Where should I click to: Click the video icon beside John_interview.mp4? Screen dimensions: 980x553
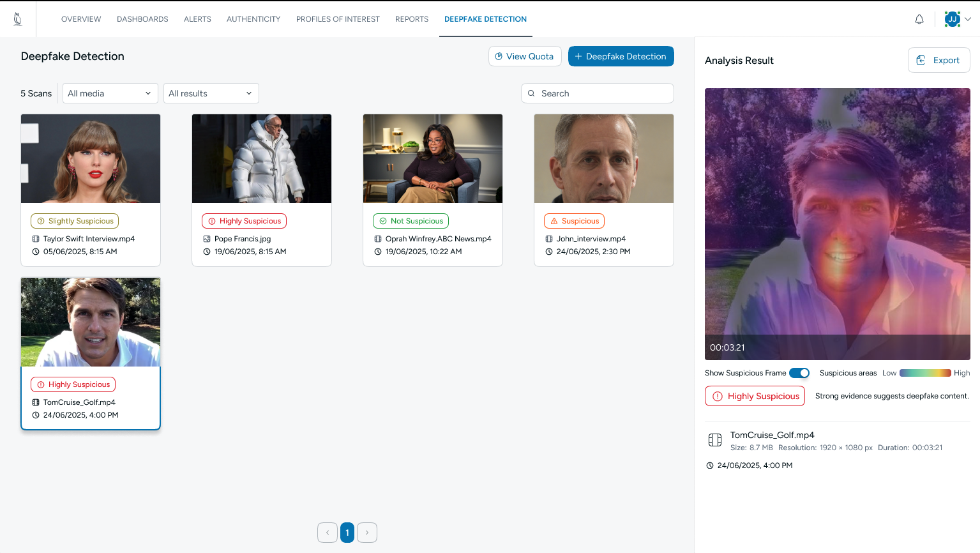(x=549, y=239)
